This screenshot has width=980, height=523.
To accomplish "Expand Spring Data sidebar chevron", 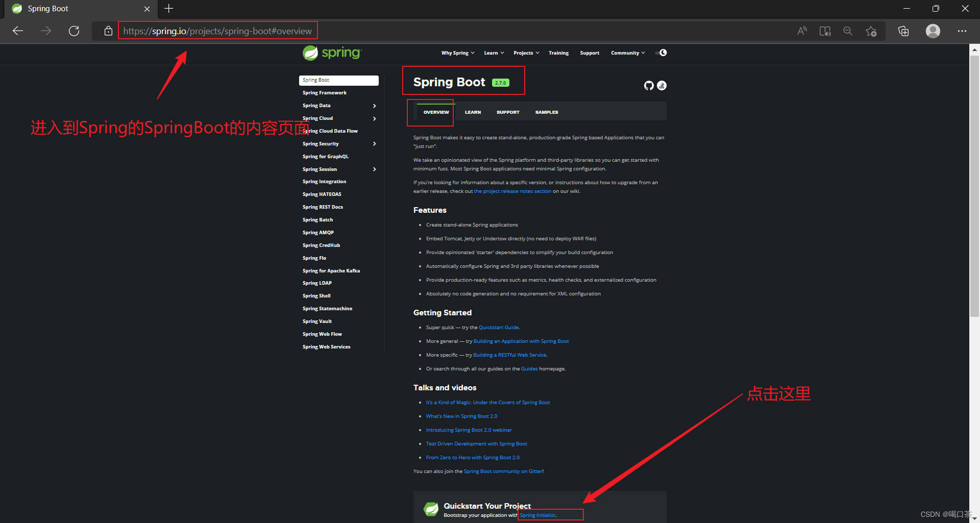I will click(375, 106).
